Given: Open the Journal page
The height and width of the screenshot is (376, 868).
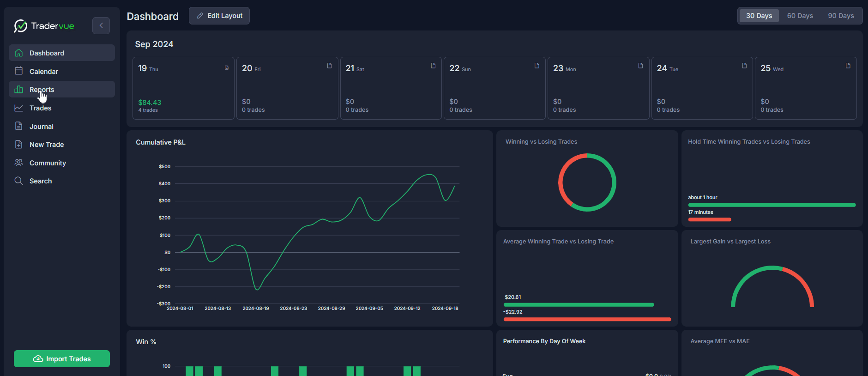Looking at the screenshot, I should tap(62, 126).
